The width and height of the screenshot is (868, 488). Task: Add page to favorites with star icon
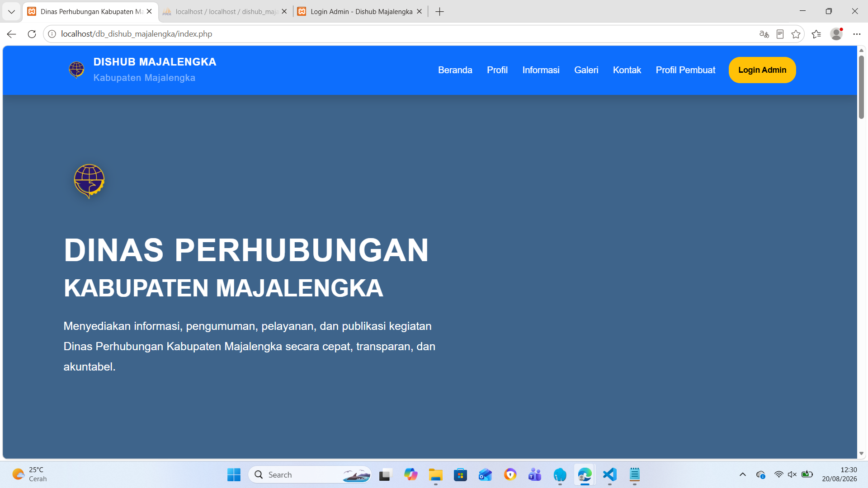(x=796, y=34)
